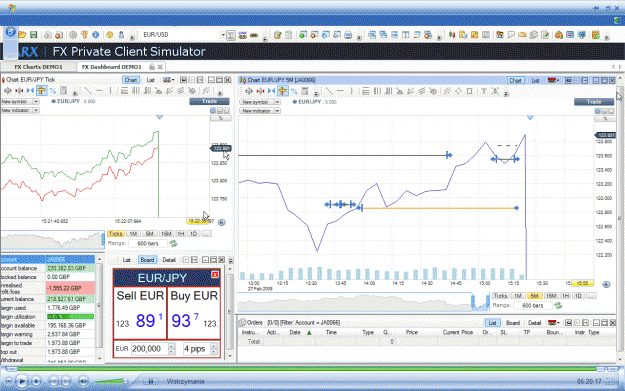625x391 pixels.
Task: Select Board view in Orders panel
Action: pyautogui.click(x=513, y=323)
